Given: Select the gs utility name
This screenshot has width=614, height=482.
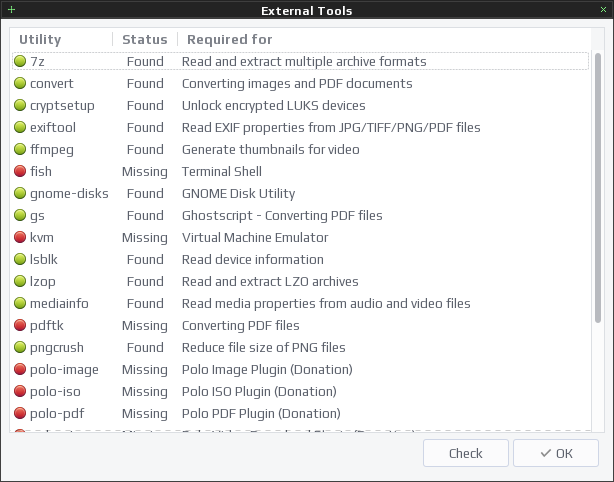Looking at the screenshot, I should coord(37,216).
